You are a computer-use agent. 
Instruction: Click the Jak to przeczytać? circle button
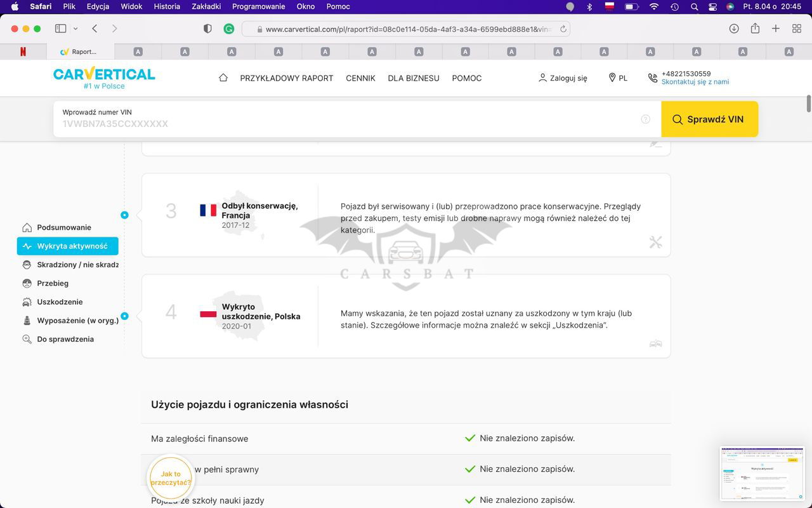pos(170,478)
